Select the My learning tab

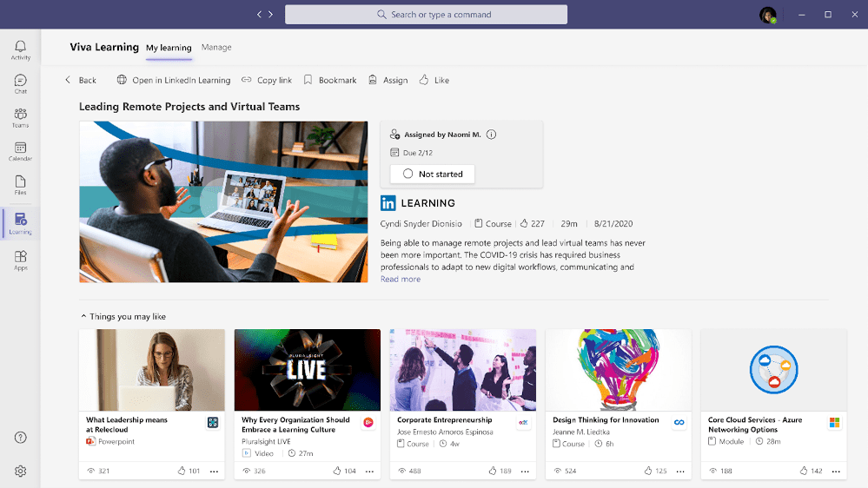click(169, 48)
